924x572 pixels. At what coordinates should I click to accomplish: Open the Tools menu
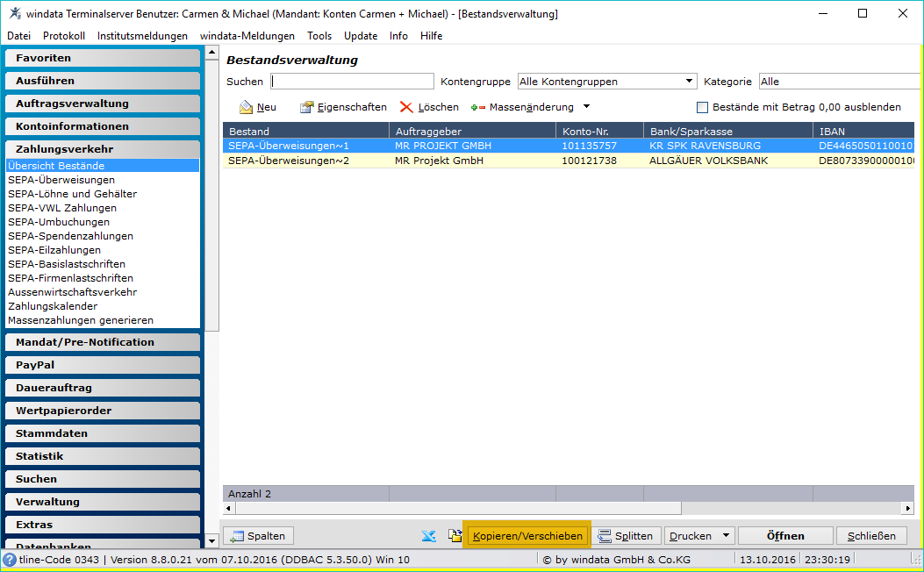(319, 36)
